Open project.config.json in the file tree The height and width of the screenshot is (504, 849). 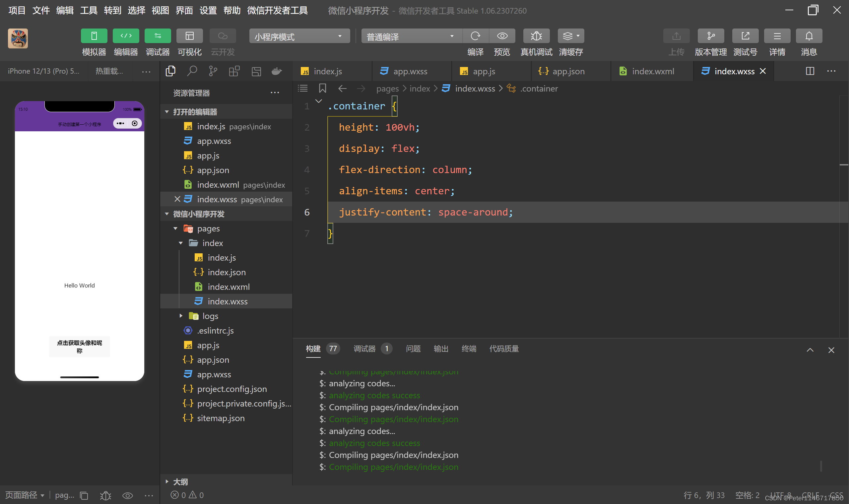point(231,389)
